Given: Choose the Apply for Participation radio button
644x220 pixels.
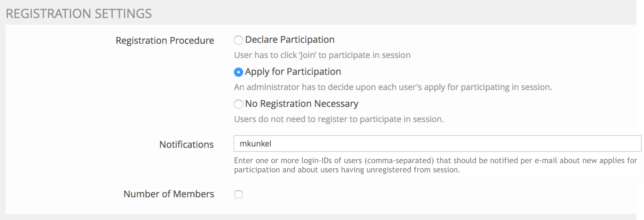Looking at the screenshot, I should [x=238, y=72].
